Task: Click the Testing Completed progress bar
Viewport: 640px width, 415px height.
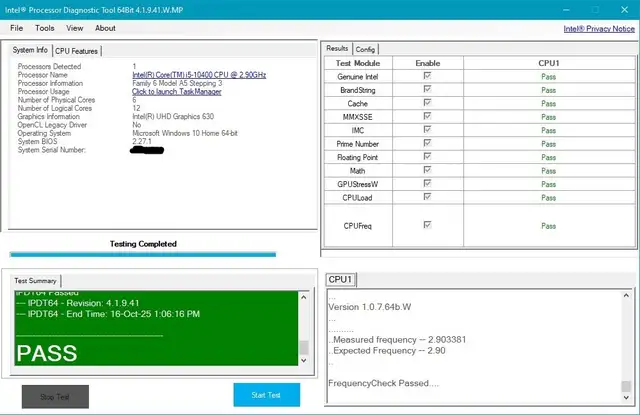Action: (141, 254)
